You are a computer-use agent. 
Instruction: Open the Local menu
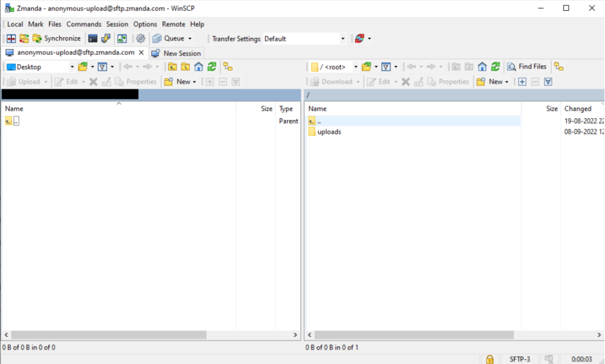tap(15, 24)
